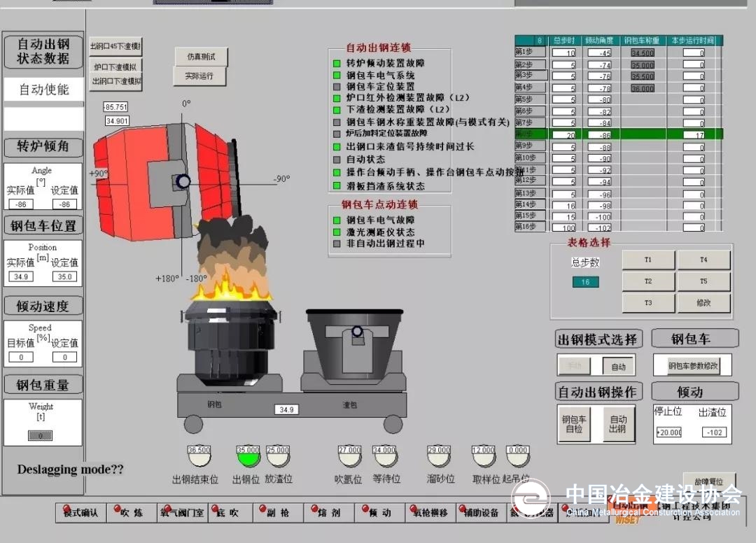This screenshot has width=756, height=543.
Task: Select the 仿真测试 simulation mode
Action: coord(201,57)
